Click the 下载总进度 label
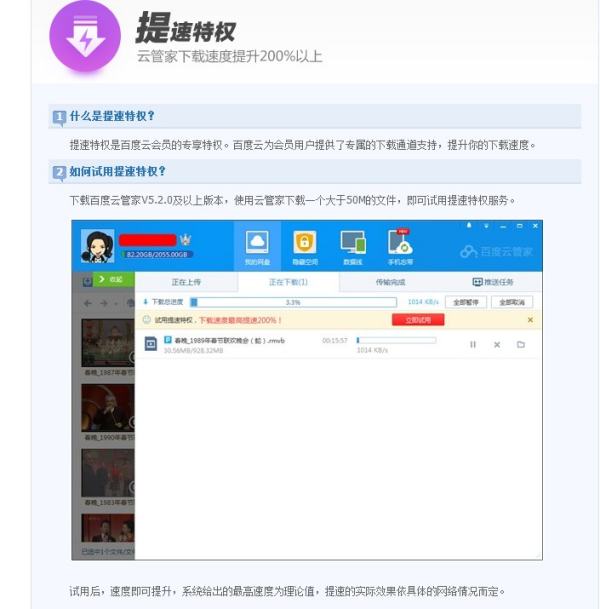Image resolution: width=600 pixels, height=609 pixels. pos(167,302)
